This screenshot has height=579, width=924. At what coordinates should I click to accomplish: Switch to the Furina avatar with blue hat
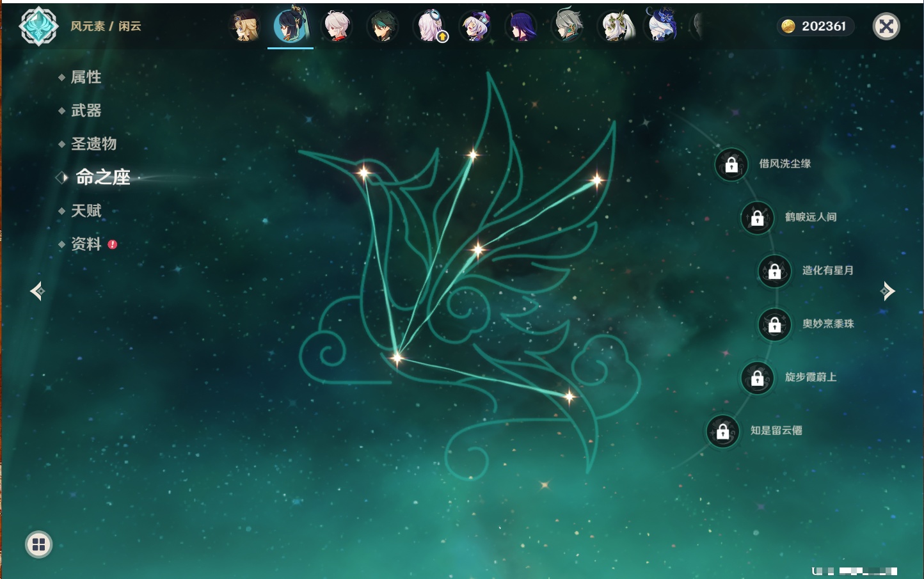click(661, 24)
